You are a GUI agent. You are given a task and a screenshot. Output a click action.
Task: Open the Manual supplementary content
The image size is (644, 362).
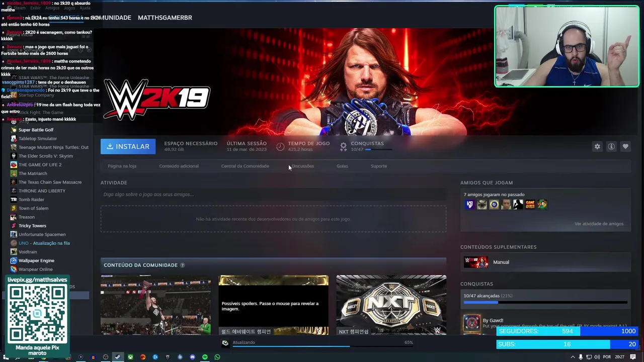545,262
